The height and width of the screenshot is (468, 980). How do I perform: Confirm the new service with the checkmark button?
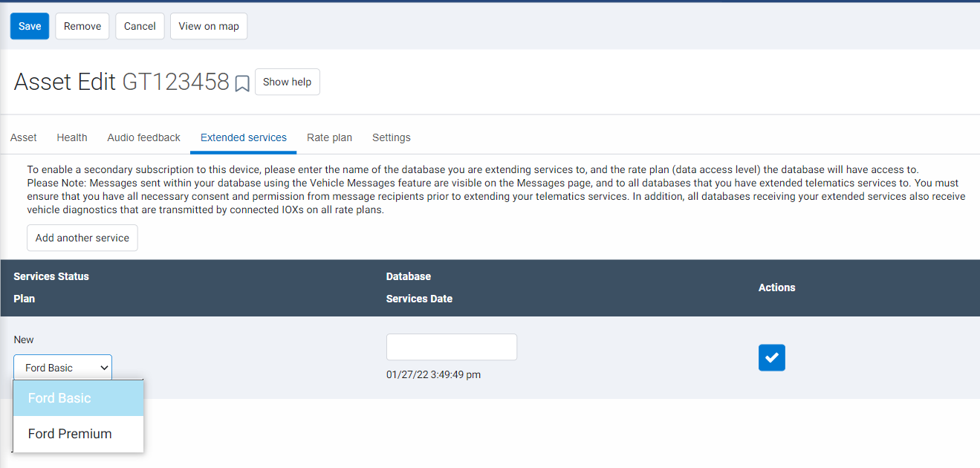coord(771,357)
